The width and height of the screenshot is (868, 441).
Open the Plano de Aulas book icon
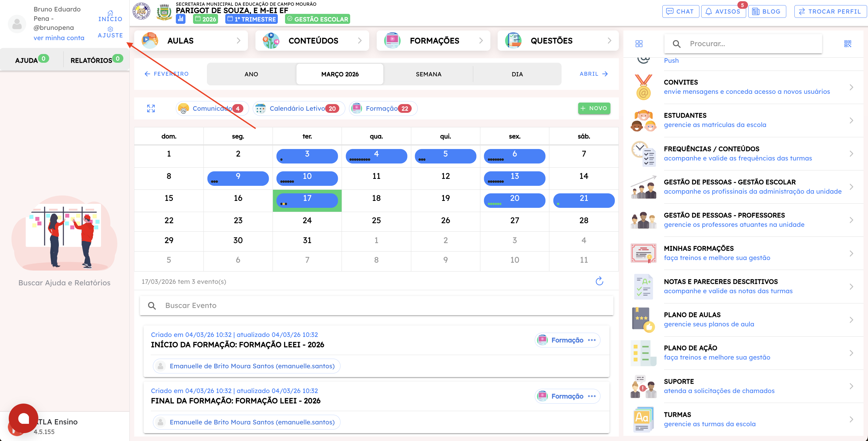[643, 320]
